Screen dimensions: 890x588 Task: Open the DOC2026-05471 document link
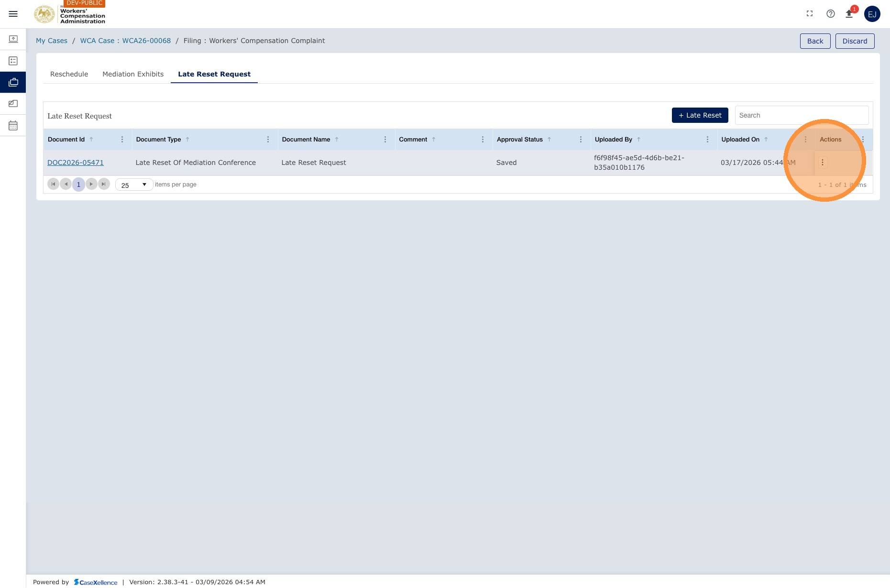coord(76,163)
